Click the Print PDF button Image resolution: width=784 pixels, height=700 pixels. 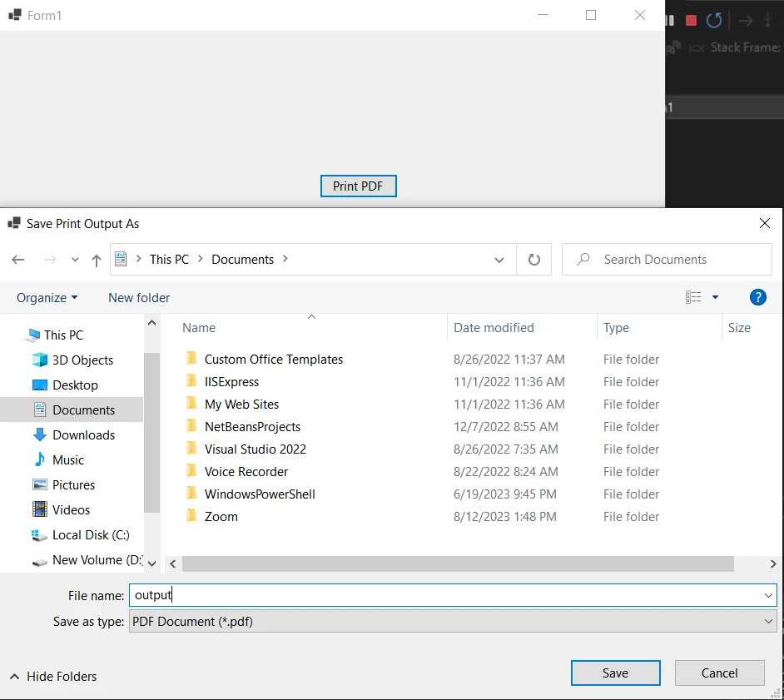358,186
